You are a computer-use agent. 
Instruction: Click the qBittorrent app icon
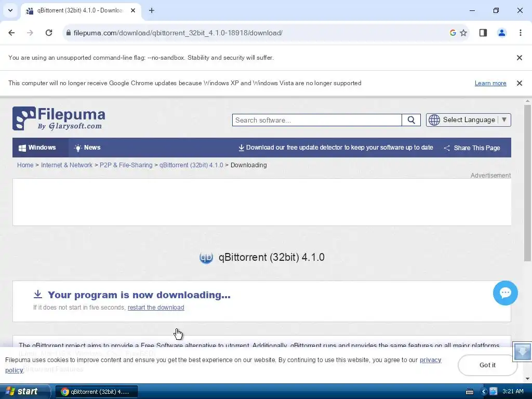[x=206, y=257]
